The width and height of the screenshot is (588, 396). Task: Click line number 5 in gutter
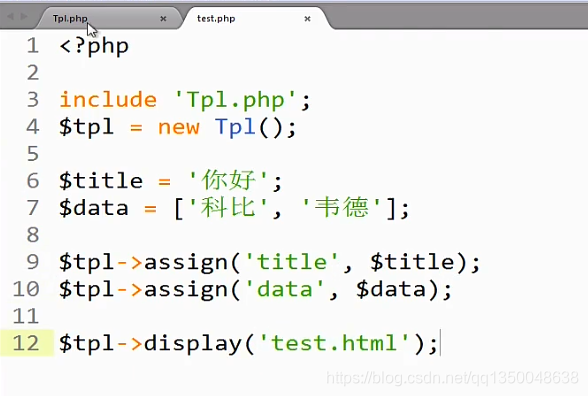33,154
